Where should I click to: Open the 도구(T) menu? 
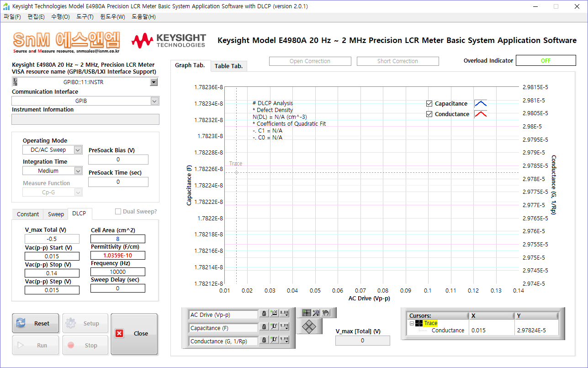(85, 17)
